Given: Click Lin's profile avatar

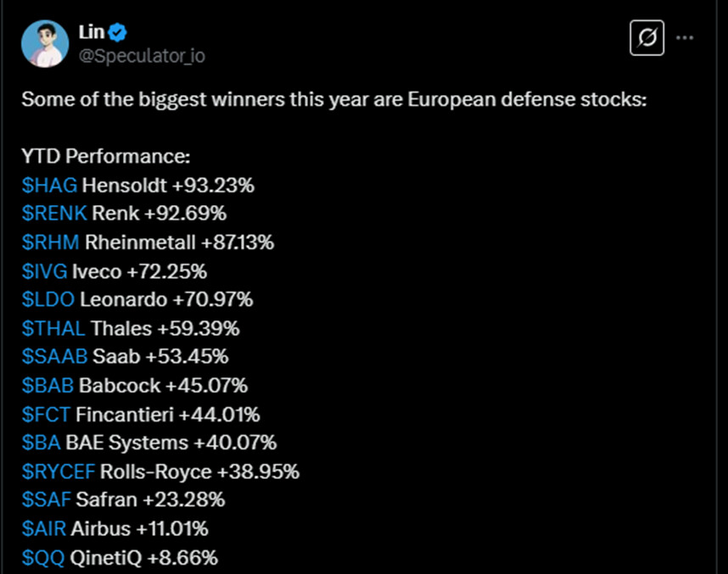Looking at the screenshot, I should [x=46, y=43].
